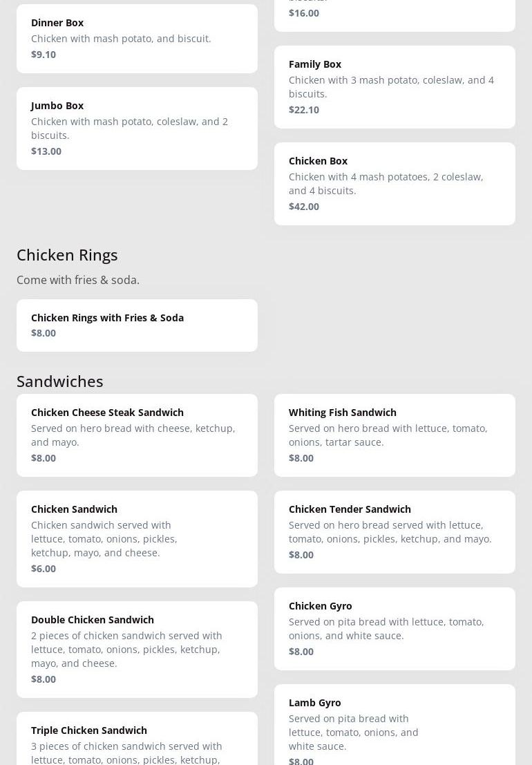Select the Jumbo Box item card
Image resolution: width=532 pixels, height=765 pixels.
pyautogui.click(x=137, y=128)
